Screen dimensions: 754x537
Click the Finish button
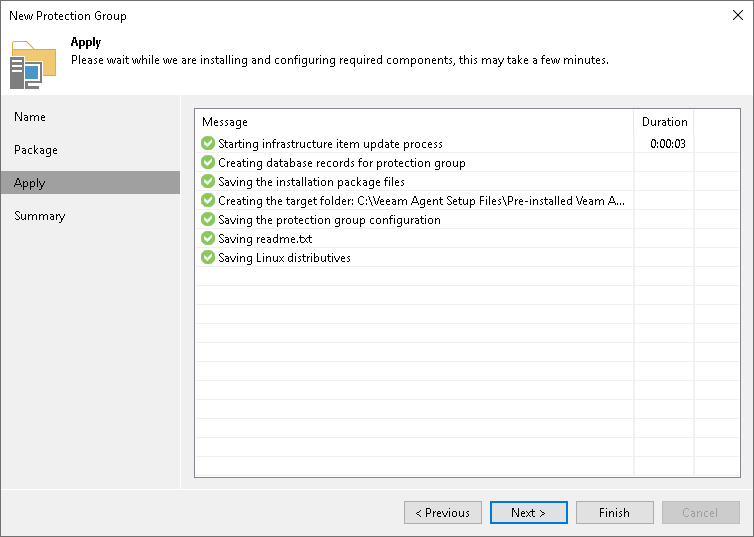pyautogui.click(x=615, y=512)
